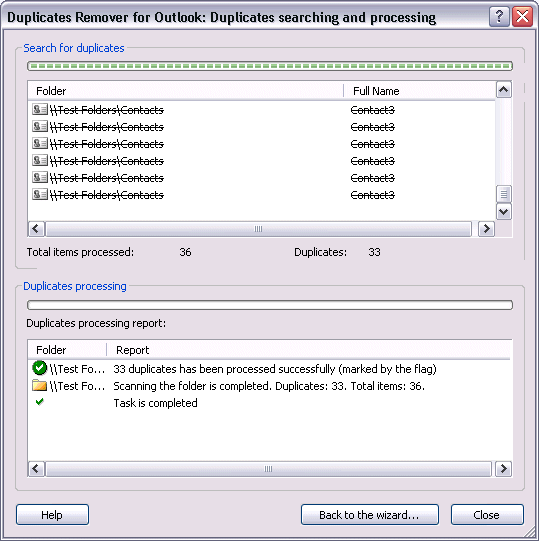Screen dimensions: 539x541
Task: Click the contact card icon in the first row
Action: [40, 109]
